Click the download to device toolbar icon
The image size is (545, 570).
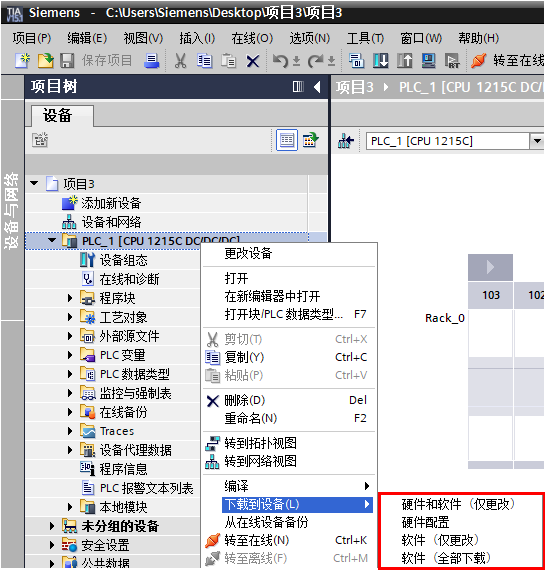tap(380, 60)
